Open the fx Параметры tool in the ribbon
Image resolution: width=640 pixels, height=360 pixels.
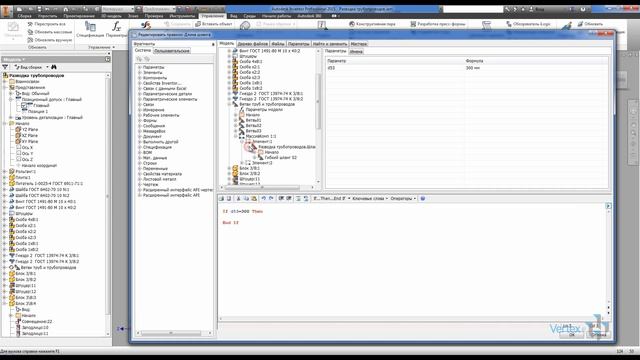pyautogui.click(x=116, y=30)
